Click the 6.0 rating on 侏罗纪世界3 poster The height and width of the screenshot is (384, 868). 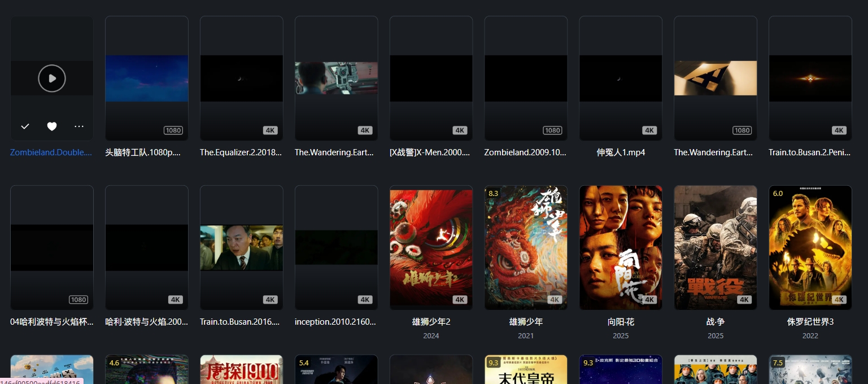pyautogui.click(x=778, y=193)
